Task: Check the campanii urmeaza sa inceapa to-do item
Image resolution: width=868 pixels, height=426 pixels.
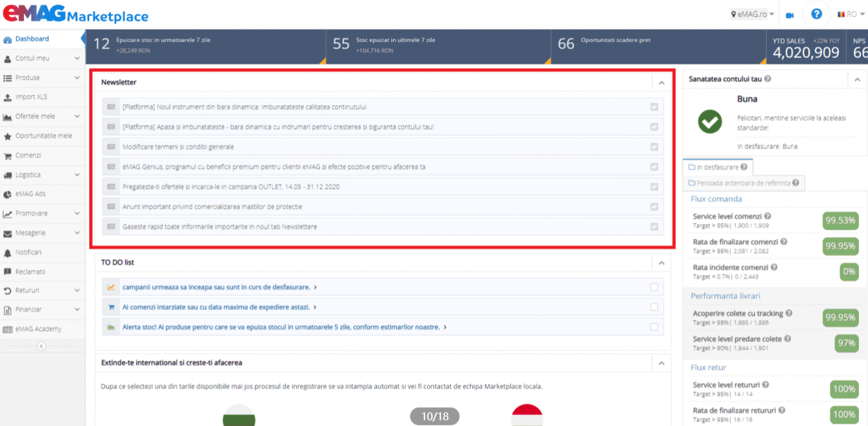Action: pos(654,287)
